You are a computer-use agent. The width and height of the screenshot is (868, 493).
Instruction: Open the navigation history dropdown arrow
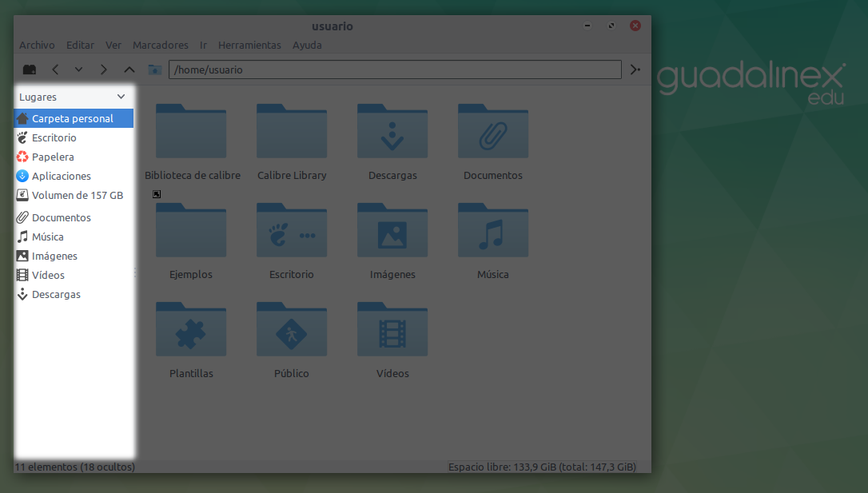pos(78,70)
